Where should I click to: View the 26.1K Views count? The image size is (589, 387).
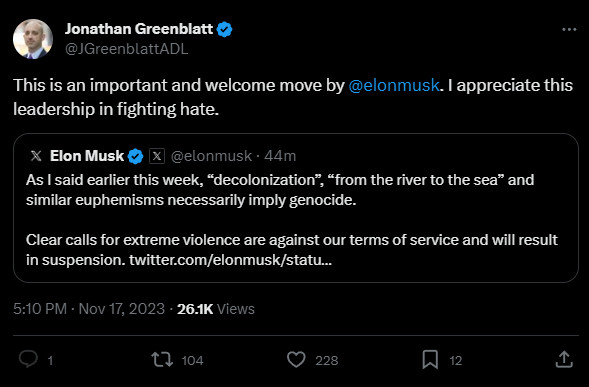click(216, 309)
